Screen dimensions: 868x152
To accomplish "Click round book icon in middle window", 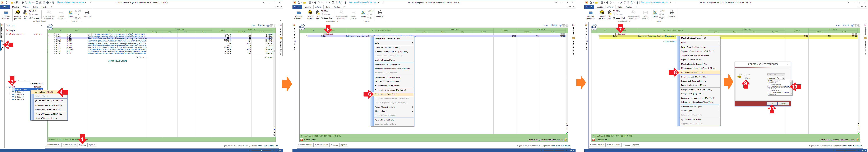I will point(302,27).
